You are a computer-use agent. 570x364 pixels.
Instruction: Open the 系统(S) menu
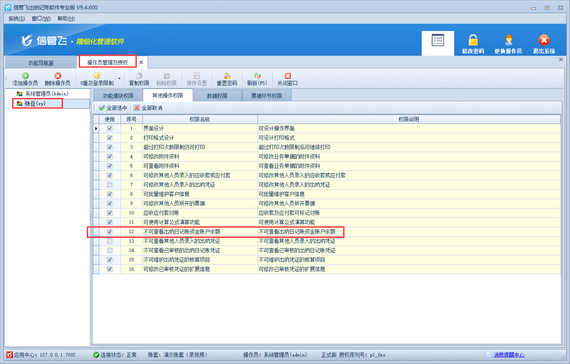[x=16, y=19]
